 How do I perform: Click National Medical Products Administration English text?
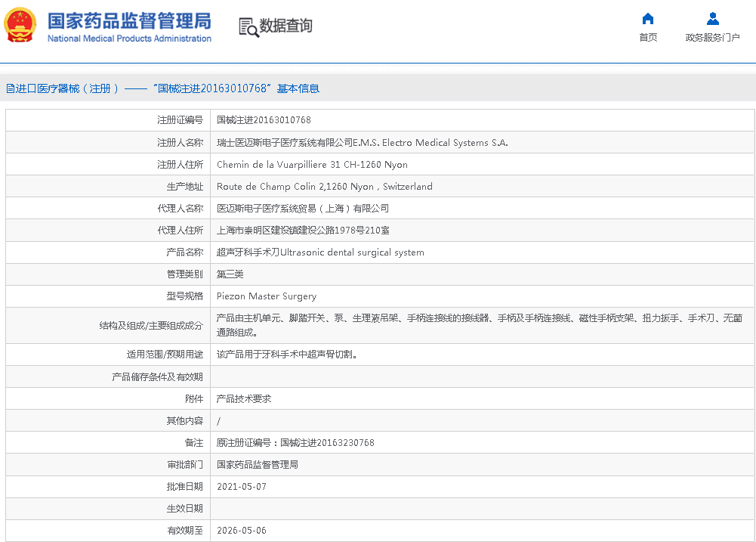129,39
